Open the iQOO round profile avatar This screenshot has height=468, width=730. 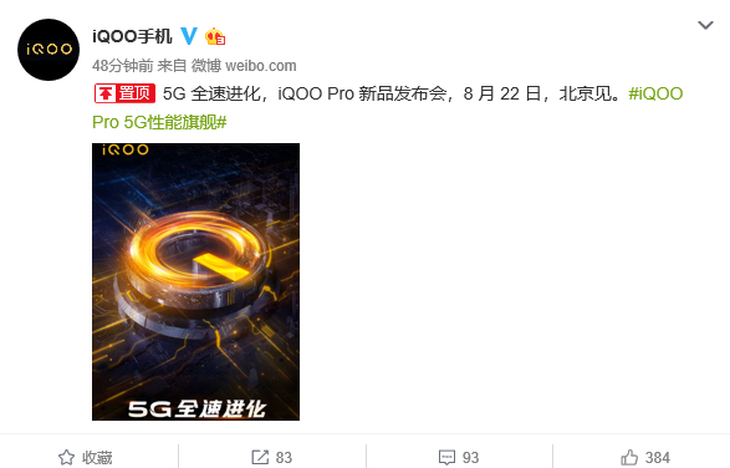click(x=48, y=50)
